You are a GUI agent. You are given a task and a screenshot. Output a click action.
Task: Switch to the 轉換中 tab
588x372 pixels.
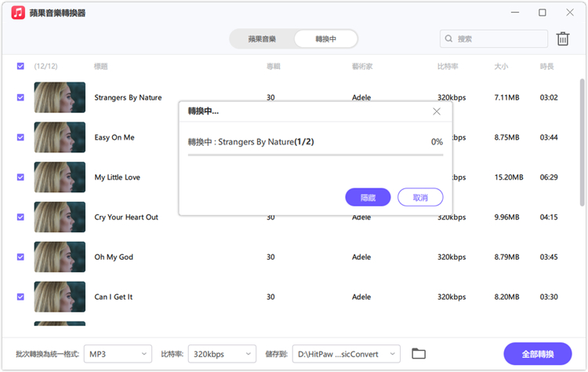pyautogui.click(x=325, y=39)
